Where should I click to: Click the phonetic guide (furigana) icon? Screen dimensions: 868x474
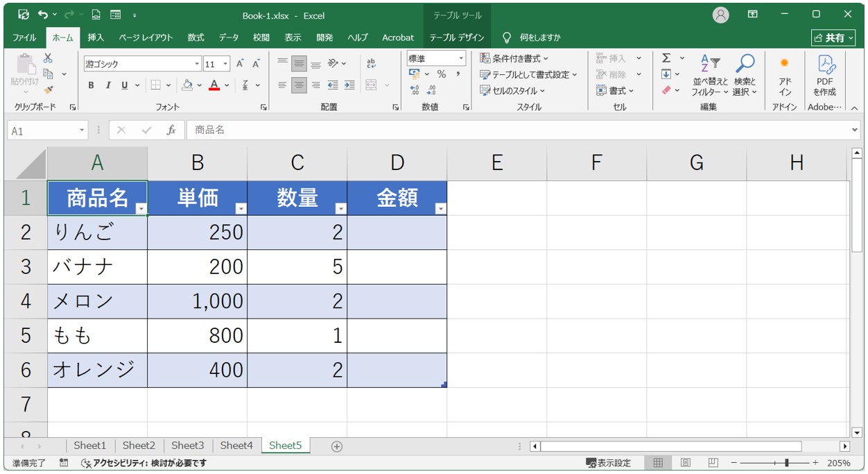click(x=245, y=85)
